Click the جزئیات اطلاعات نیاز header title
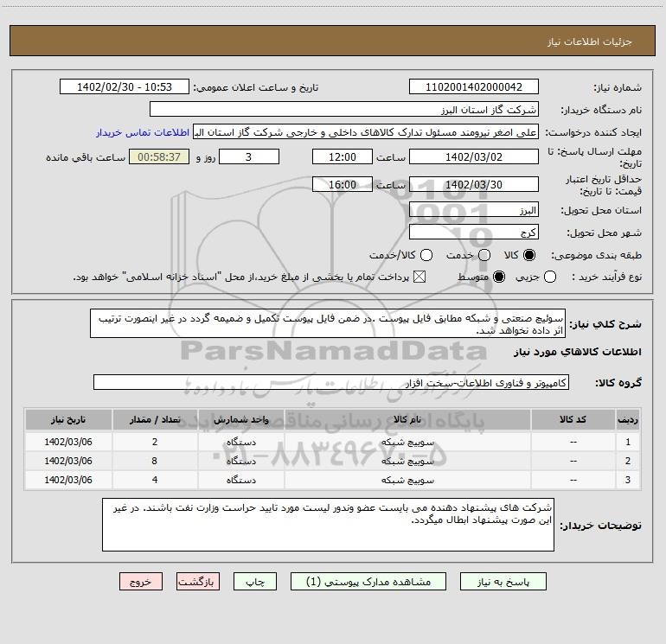This screenshot has width=666, height=644. (x=590, y=41)
